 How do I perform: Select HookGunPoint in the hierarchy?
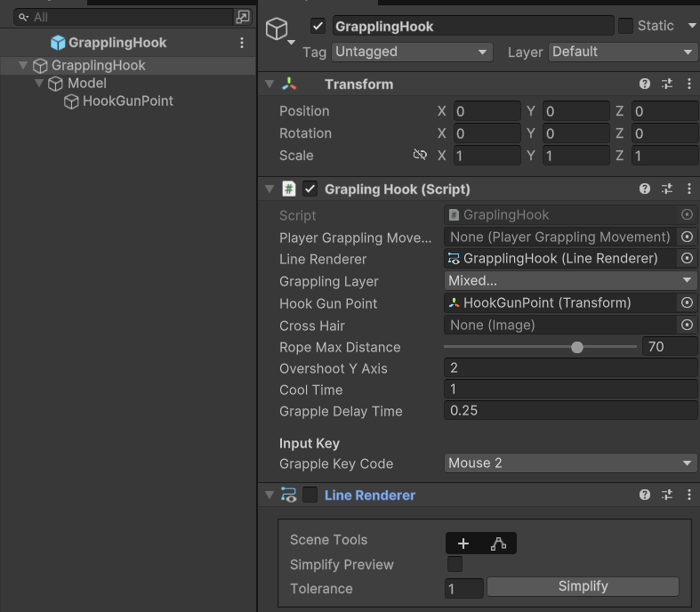[128, 101]
